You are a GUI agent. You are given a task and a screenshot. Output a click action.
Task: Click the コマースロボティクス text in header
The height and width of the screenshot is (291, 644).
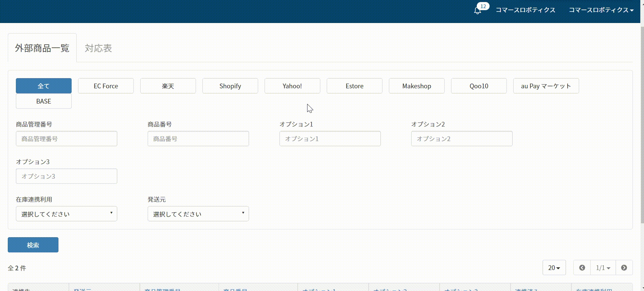(x=525, y=10)
